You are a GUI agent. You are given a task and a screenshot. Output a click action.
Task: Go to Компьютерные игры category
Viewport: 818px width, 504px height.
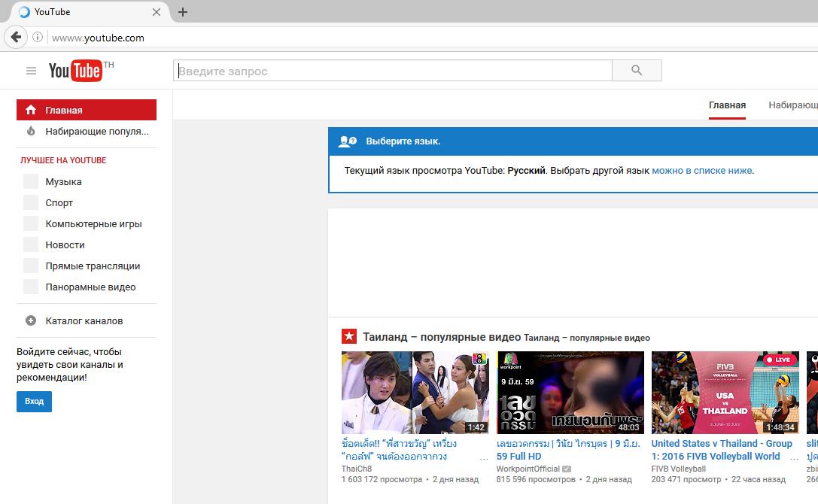tap(93, 224)
